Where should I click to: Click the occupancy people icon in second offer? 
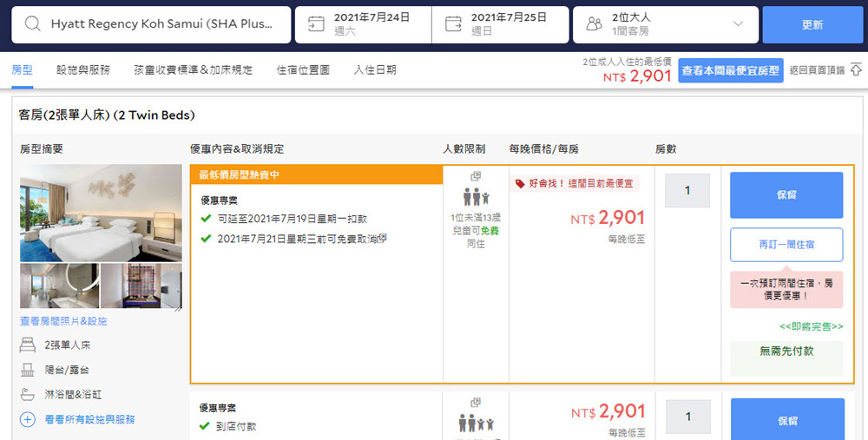(x=476, y=424)
